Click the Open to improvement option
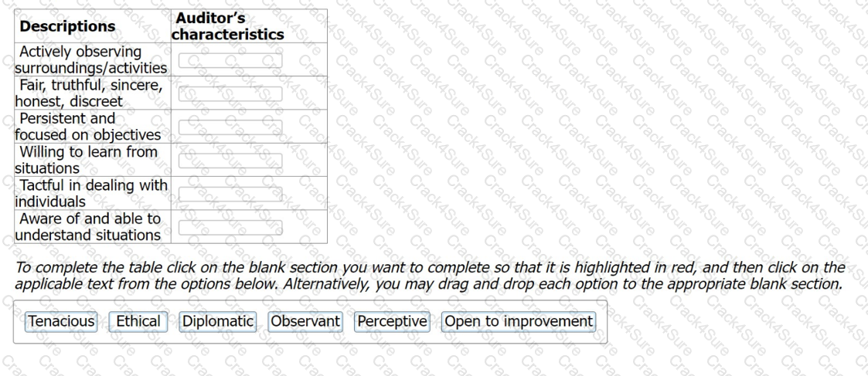This screenshot has width=868, height=376. (519, 321)
